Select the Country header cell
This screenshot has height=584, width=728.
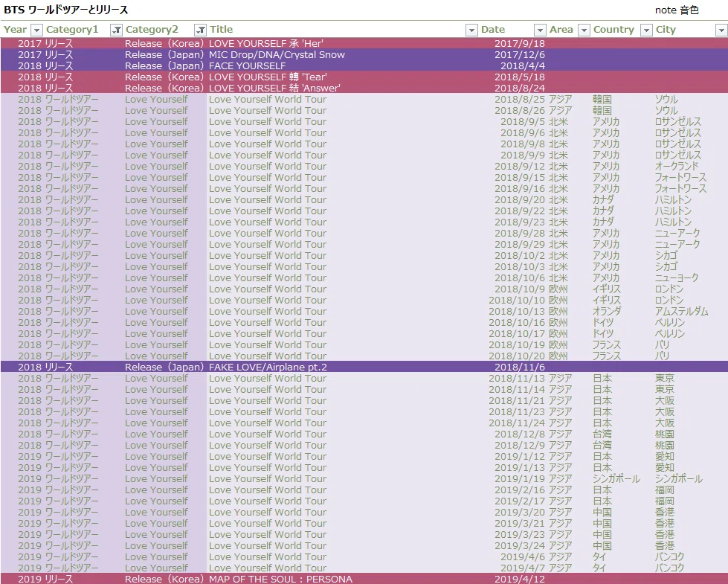pyautogui.click(x=613, y=30)
